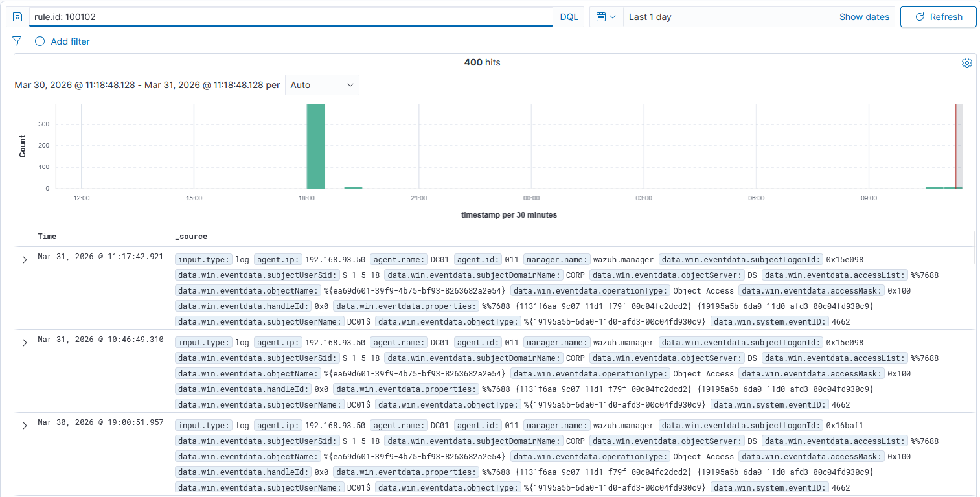
Task: Click the tall green histogram bar at 18:00
Action: point(315,146)
